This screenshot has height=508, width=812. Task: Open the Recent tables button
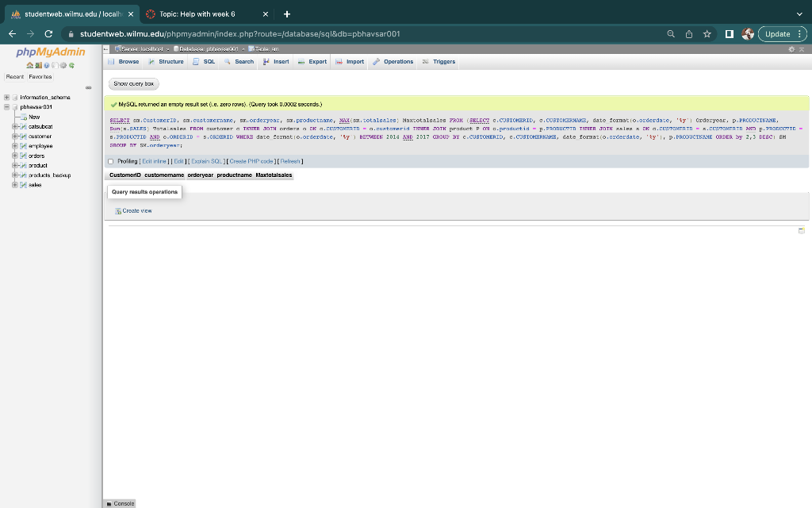(x=14, y=77)
